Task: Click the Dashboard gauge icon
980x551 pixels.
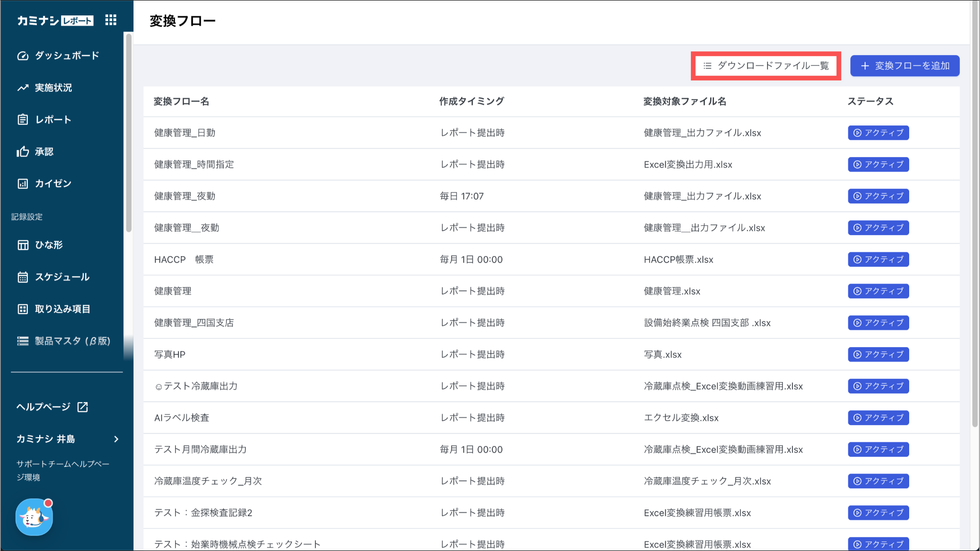Action: coord(22,56)
